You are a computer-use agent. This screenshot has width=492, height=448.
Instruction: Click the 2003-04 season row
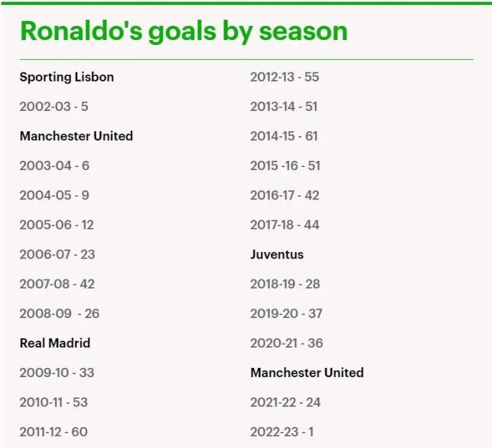pos(54,166)
